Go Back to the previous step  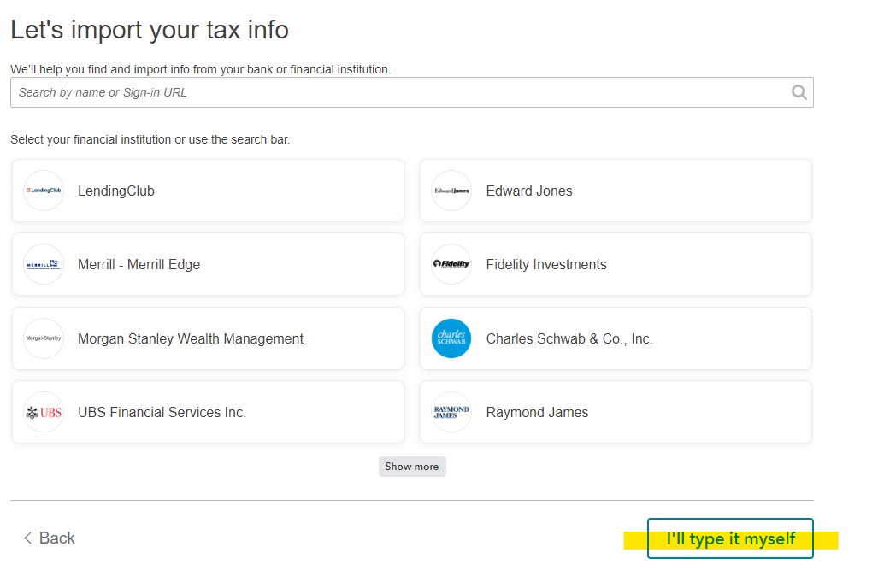point(49,538)
